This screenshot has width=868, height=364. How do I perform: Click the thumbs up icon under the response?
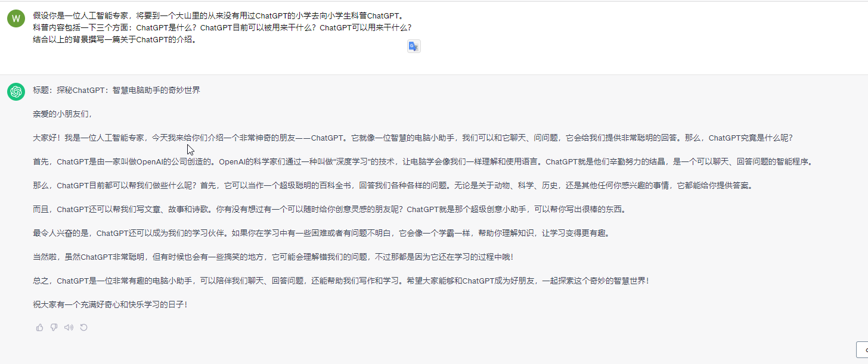point(40,327)
